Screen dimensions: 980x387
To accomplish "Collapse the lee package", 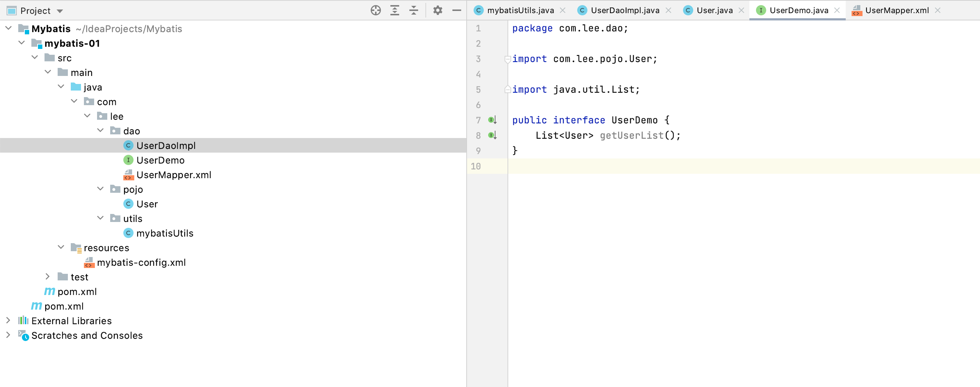I will 87,116.
